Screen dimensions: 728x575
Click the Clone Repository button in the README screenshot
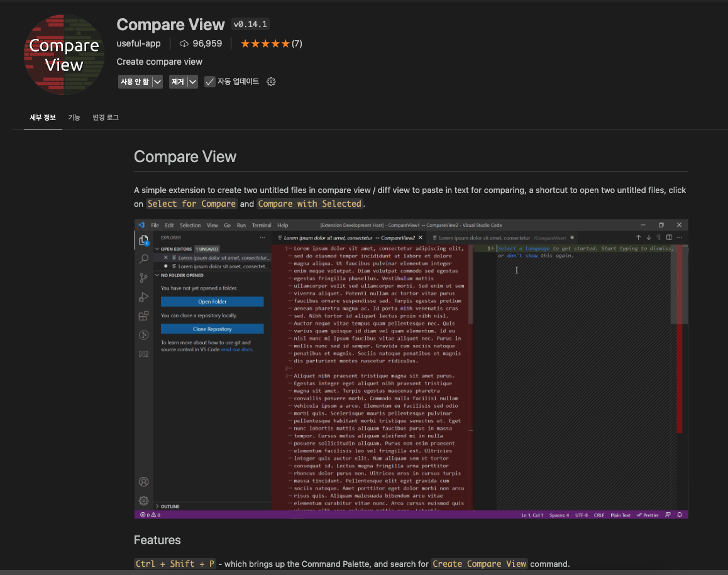pyautogui.click(x=212, y=329)
